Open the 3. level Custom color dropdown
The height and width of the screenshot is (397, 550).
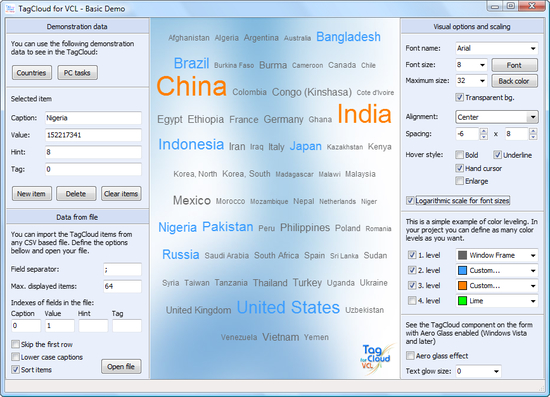[533, 286]
